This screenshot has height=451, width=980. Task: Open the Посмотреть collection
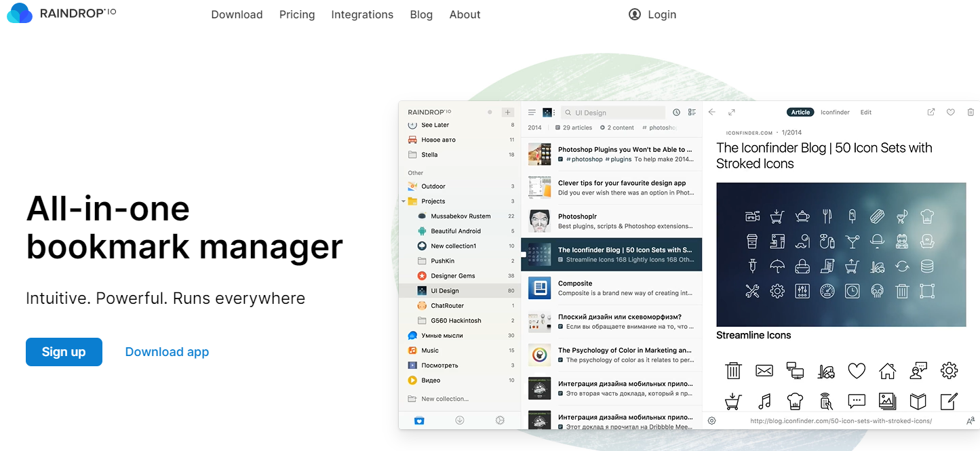coord(460,366)
